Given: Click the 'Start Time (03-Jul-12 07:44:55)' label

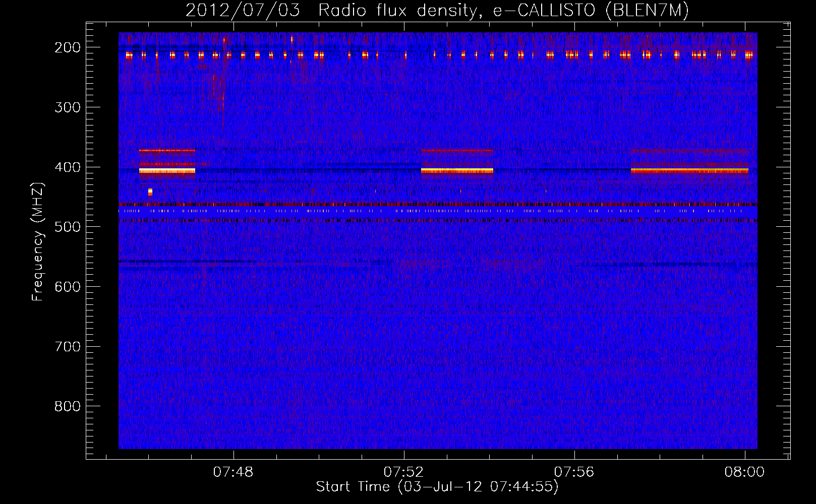Looking at the screenshot, I should coord(437,487).
